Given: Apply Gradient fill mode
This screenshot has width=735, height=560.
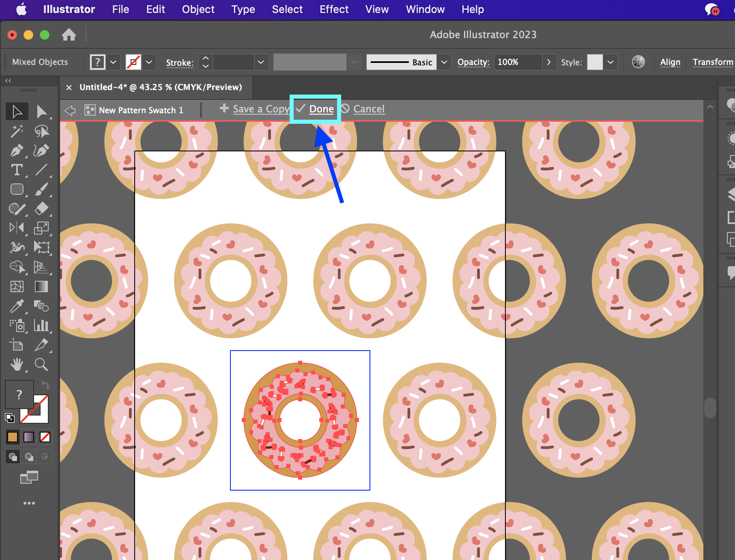Looking at the screenshot, I should [x=29, y=437].
